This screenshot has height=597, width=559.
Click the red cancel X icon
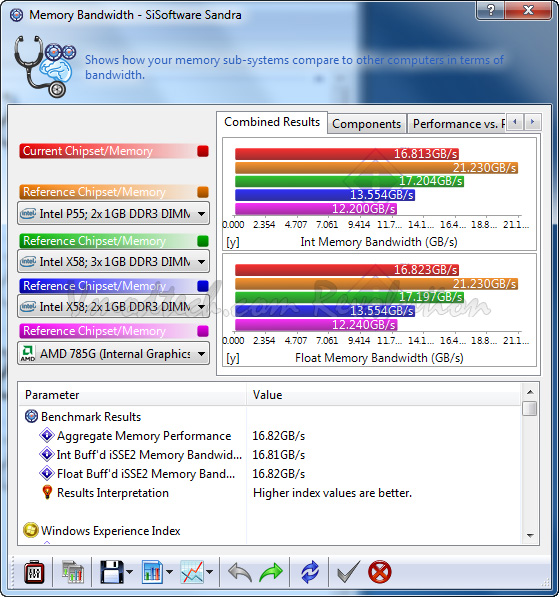[x=380, y=571]
